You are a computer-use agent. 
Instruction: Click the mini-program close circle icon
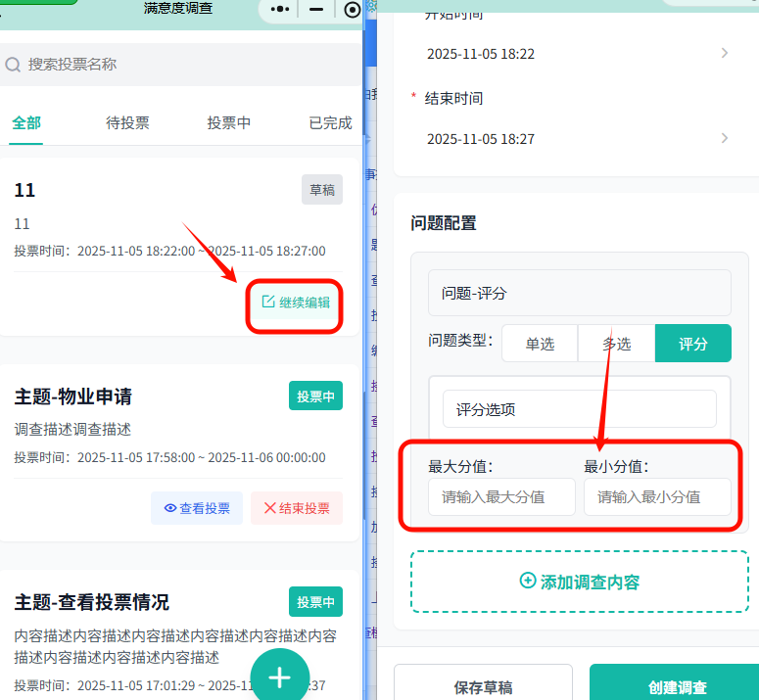(353, 10)
